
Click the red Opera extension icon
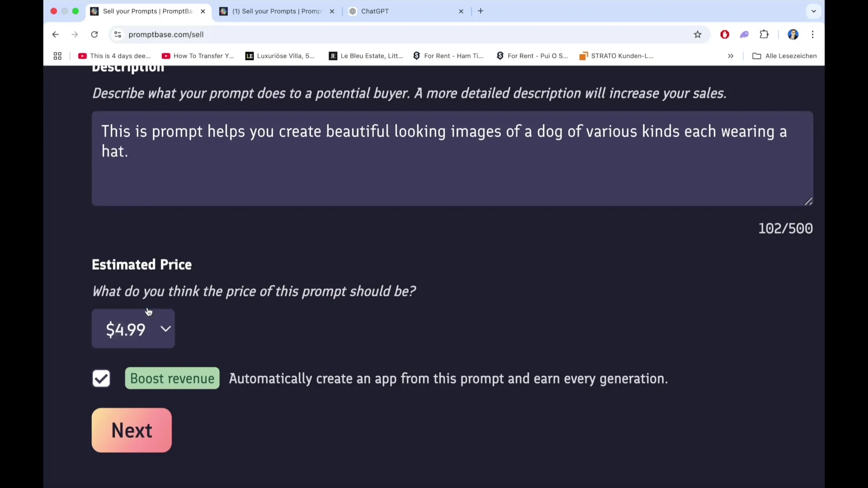[x=725, y=34]
